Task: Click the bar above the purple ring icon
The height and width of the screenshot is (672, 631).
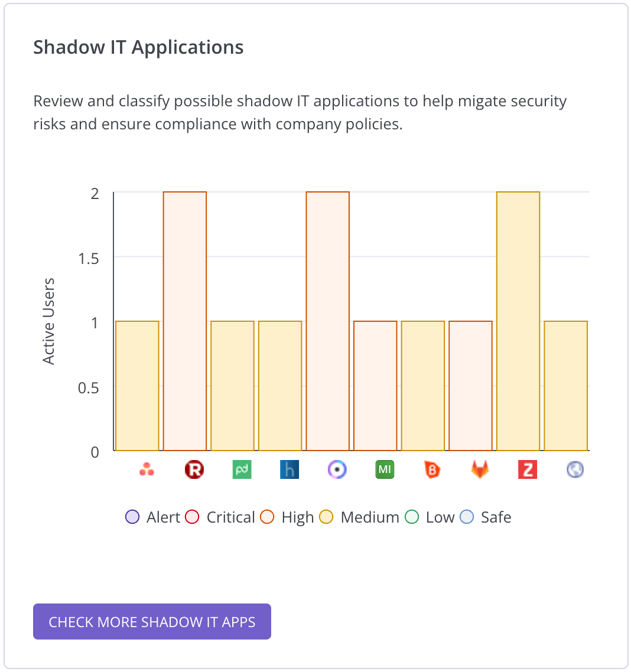Action: 328,321
